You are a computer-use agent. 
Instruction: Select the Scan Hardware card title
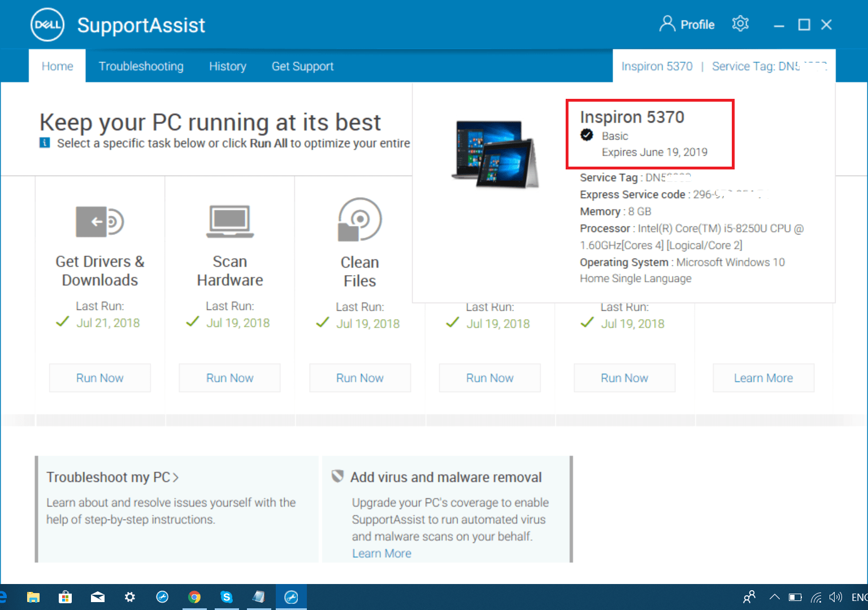230,271
